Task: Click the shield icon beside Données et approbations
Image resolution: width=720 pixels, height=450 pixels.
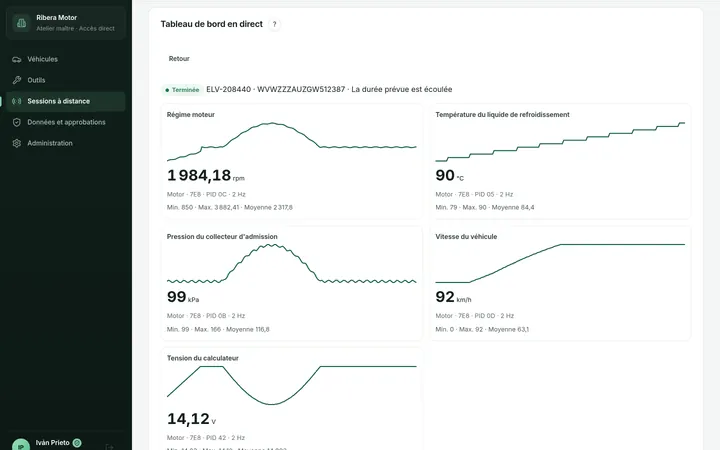Action: click(x=17, y=123)
